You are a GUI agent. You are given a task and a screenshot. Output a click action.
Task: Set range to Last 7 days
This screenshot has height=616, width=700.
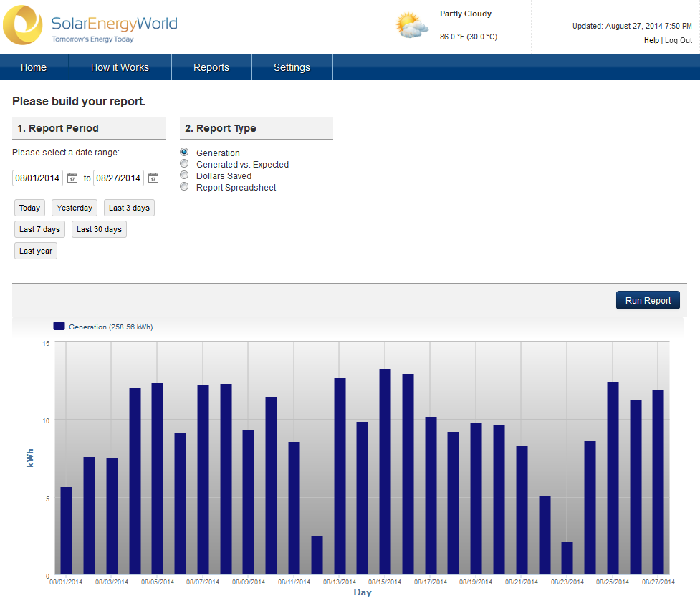39,229
